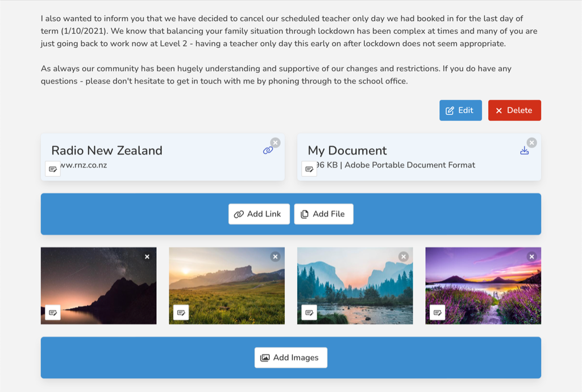This screenshot has width=582, height=392.
Task: Edit caption of blue forest river image
Action: coord(309,312)
